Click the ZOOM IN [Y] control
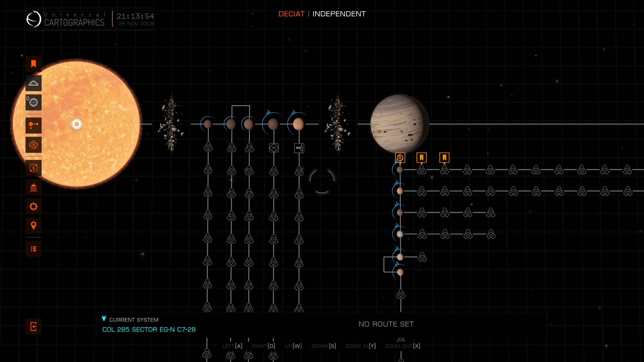644x362 pixels. point(361,346)
